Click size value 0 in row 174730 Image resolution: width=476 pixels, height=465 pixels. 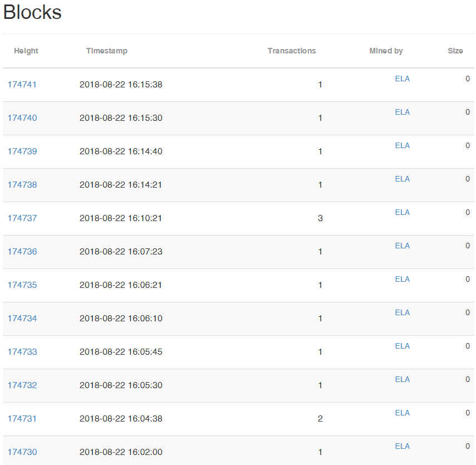468,446
